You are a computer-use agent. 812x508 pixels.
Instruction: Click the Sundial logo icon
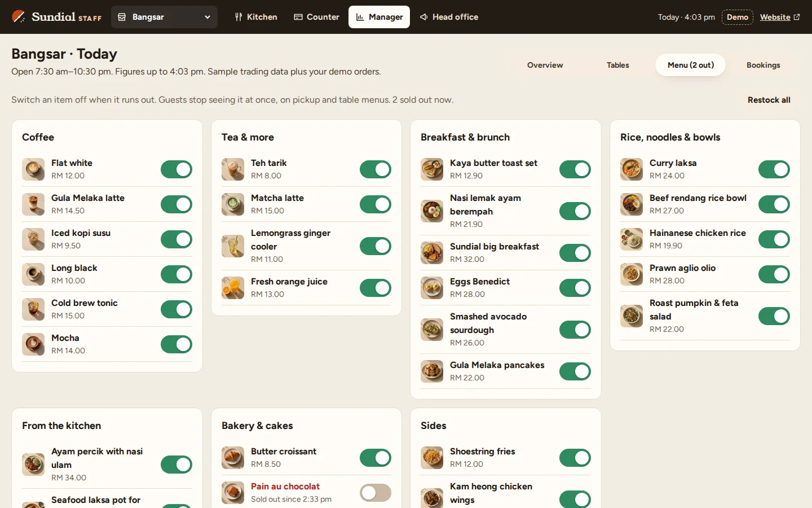pos(19,16)
